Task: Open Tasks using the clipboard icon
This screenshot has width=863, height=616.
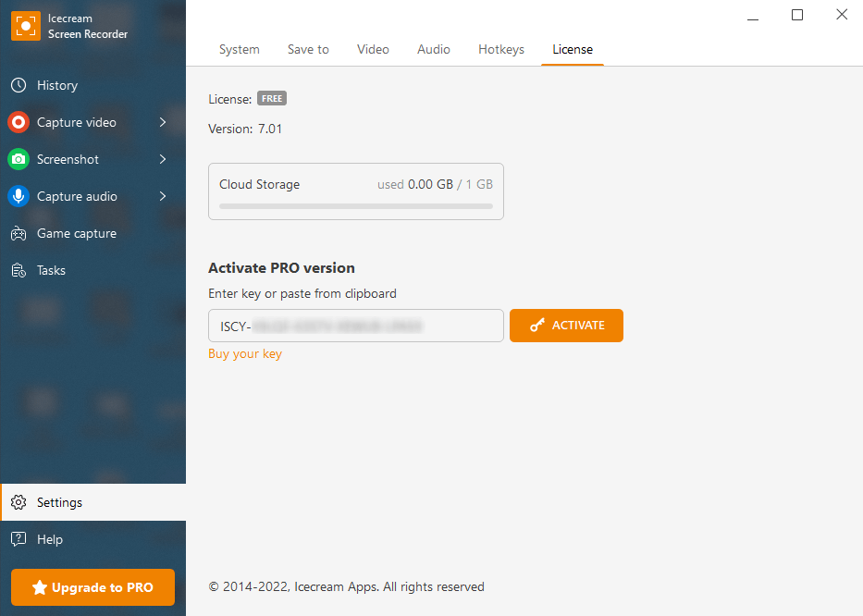Action: coord(18,270)
